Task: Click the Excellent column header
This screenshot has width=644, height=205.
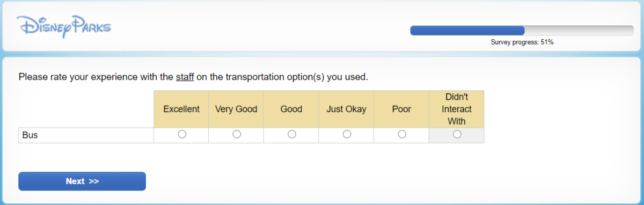Action: coord(181,109)
